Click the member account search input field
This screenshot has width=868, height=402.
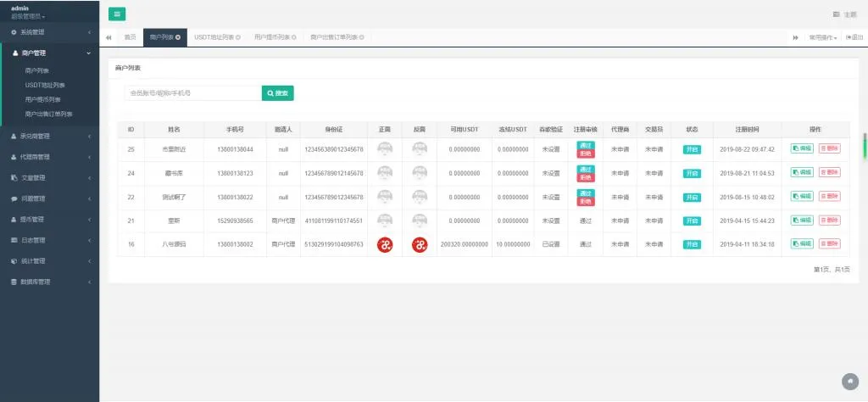[x=191, y=93]
